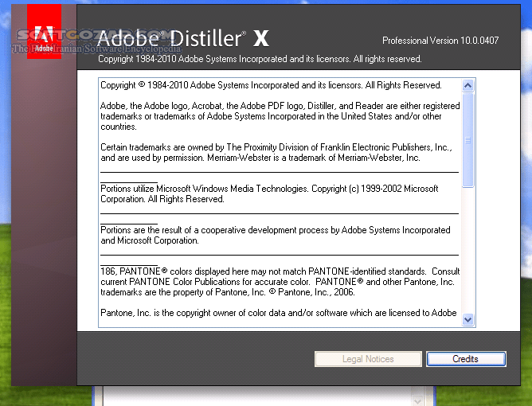Viewport: 532px width, 406px height.
Task: Click the '186, PANTONE' colors paragraph
Action: click(x=280, y=282)
